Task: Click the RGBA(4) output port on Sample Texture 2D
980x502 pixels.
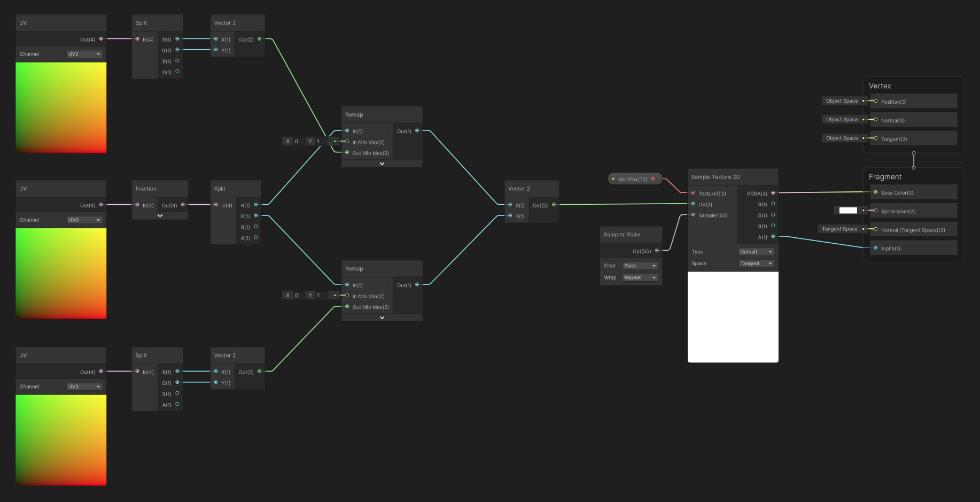Action: (x=773, y=193)
